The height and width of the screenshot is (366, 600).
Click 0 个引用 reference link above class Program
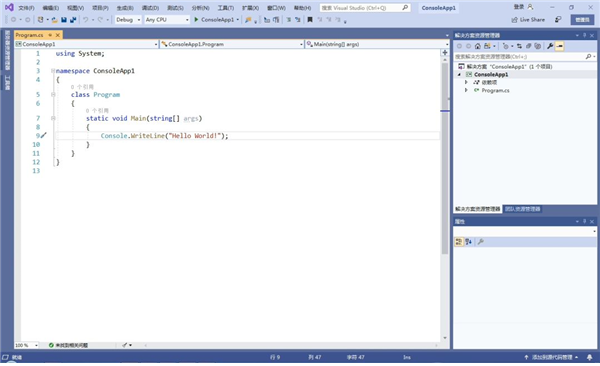tap(82, 87)
